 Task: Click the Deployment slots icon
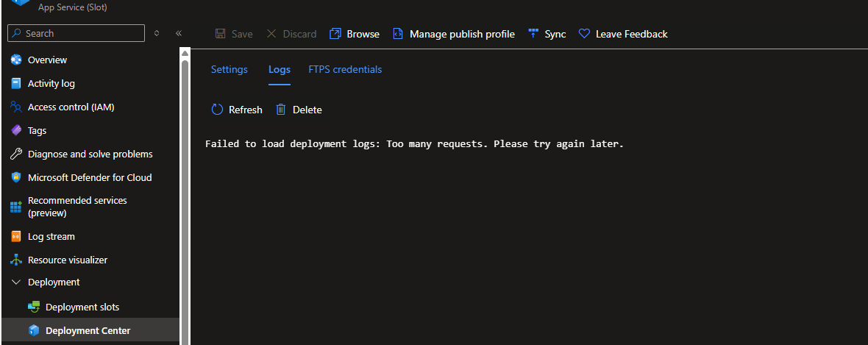pyautogui.click(x=34, y=307)
